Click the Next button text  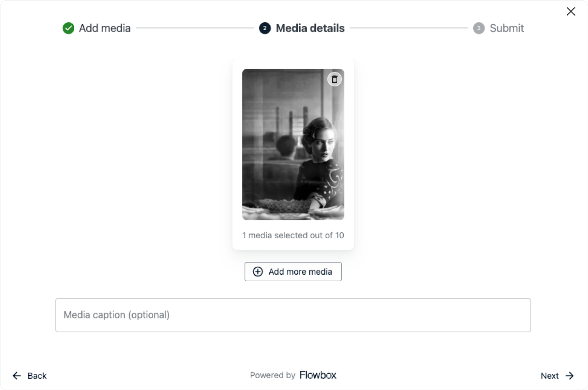[549, 376]
